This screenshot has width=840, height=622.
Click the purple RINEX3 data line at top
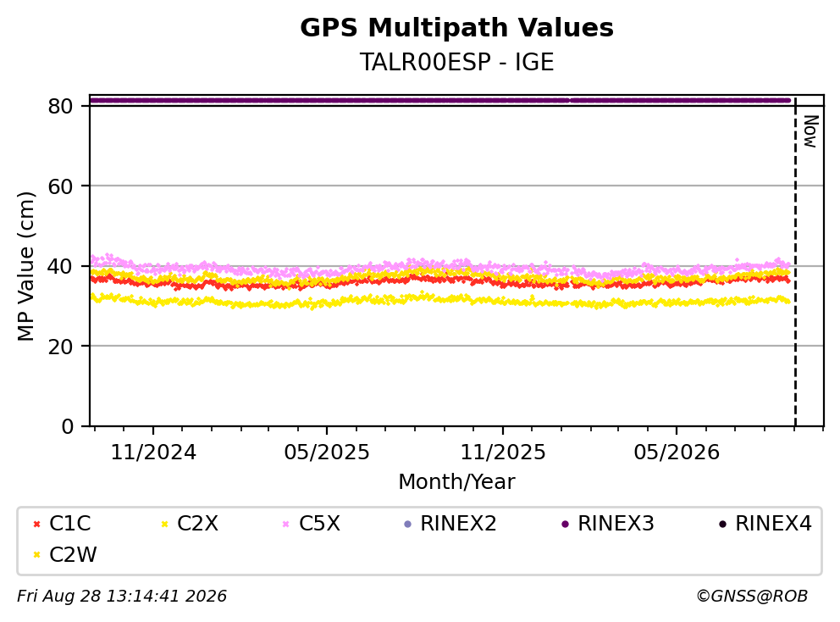click(439, 100)
